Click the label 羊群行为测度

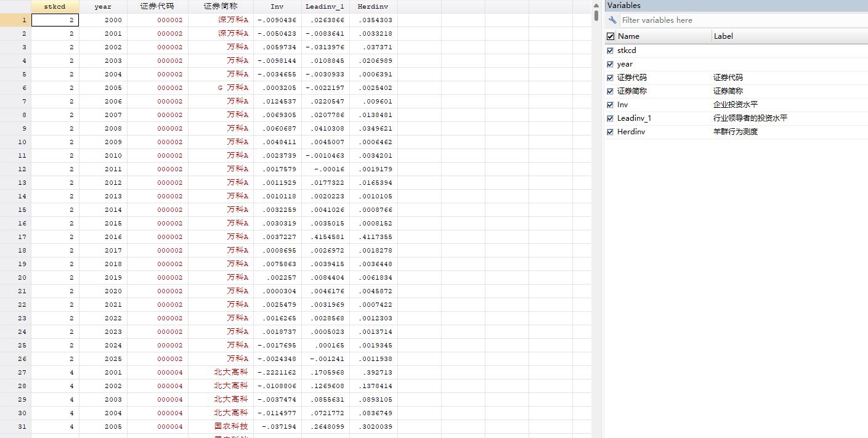pyautogui.click(x=736, y=132)
